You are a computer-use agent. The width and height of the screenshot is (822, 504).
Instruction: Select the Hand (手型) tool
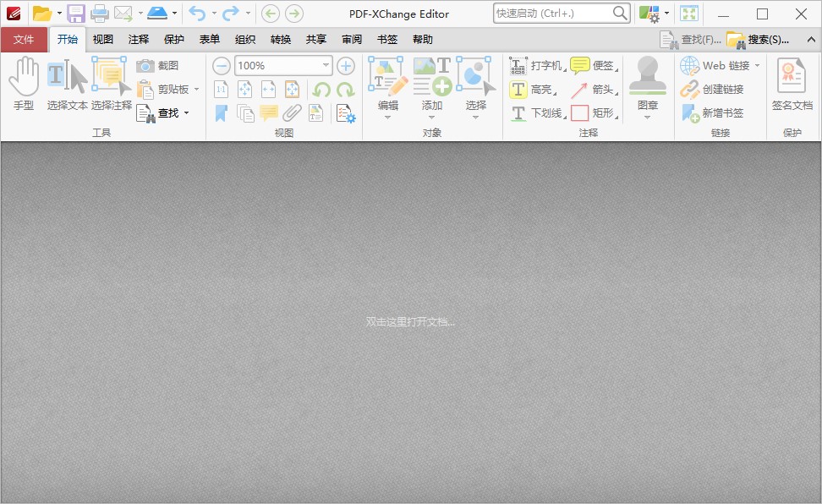24,85
